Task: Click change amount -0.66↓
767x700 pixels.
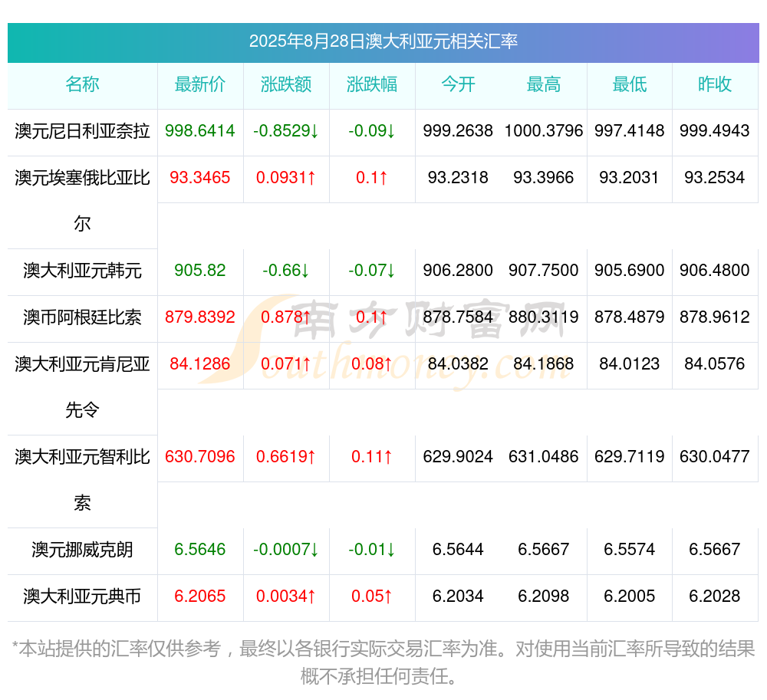Action: pyautogui.click(x=285, y=271)
